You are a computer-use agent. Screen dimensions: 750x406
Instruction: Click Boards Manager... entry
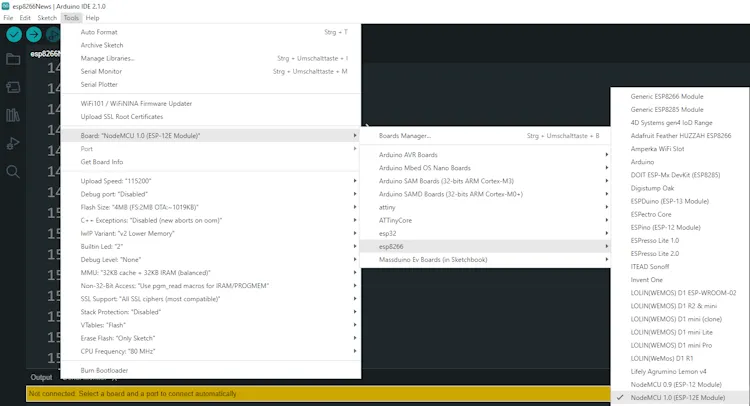(x=405, y=135)
